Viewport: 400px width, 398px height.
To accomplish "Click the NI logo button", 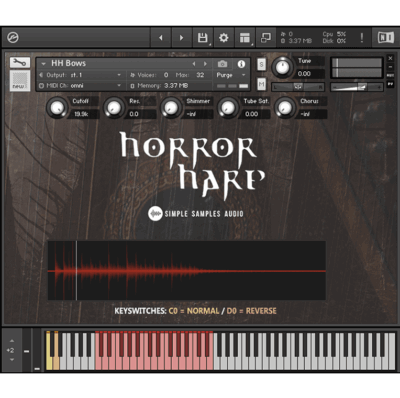I will [386, 38].
